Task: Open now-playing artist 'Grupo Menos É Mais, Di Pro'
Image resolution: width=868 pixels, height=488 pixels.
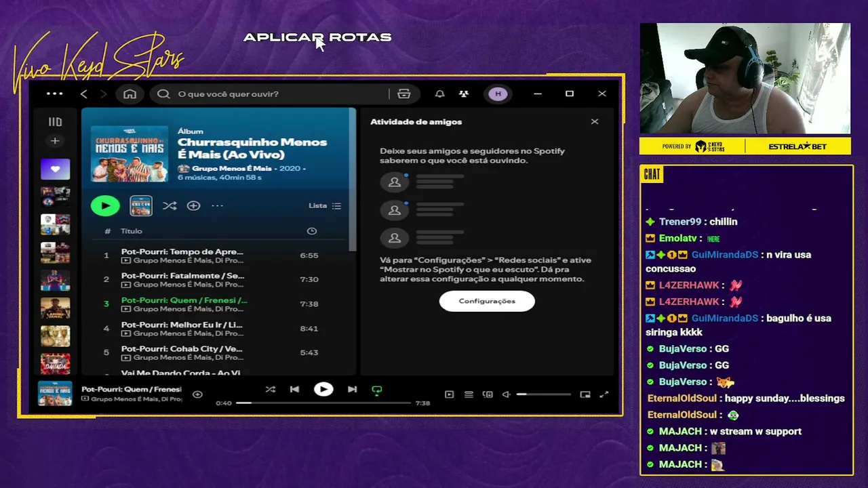Action: [x=136, y=399]
